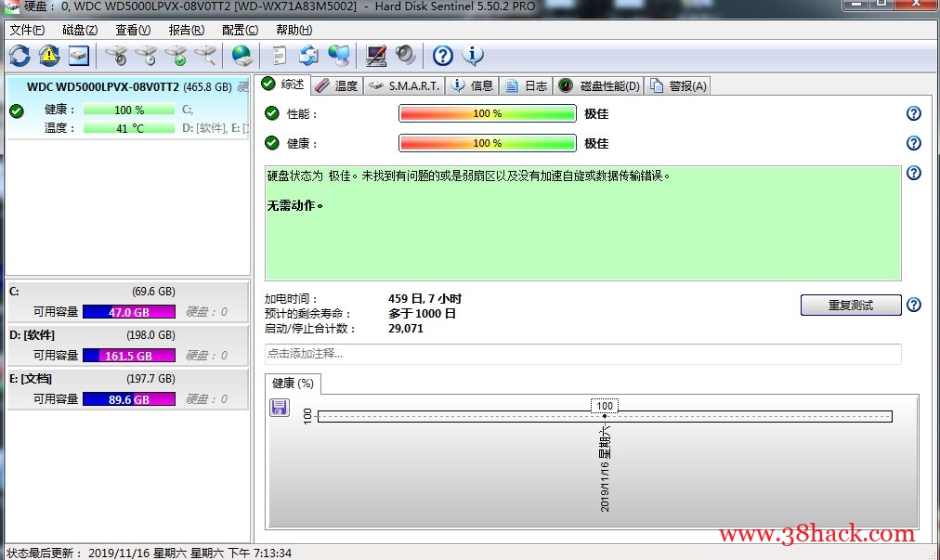Click the 多于 1000 日 lifetime value
940x560 pixels.
422,314
